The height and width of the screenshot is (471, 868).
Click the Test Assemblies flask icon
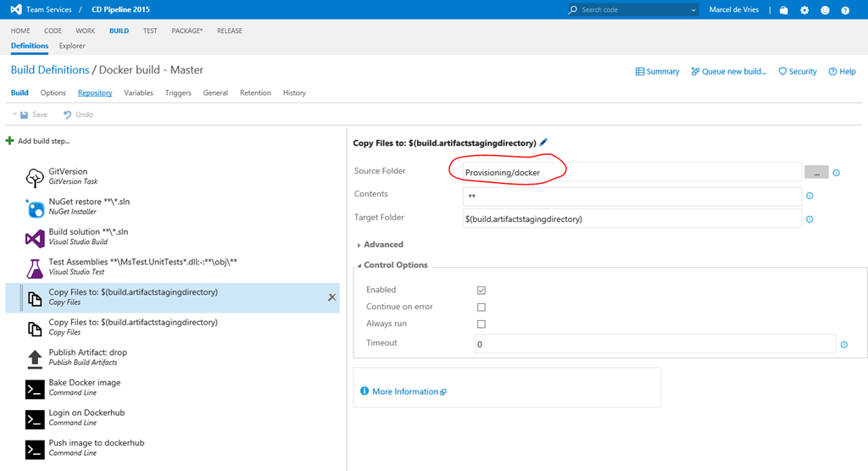pos(35,269)
